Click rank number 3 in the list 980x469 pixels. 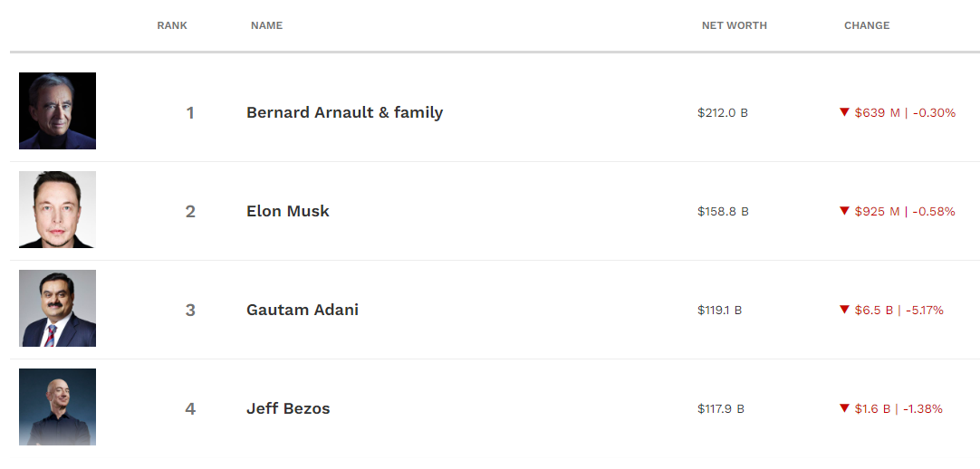190,311
